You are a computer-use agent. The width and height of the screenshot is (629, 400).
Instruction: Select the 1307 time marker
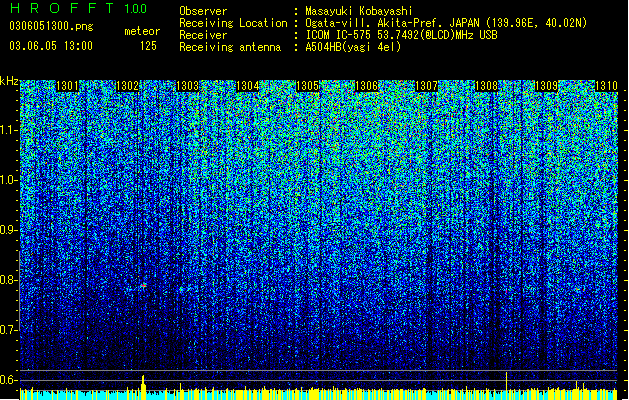pyautogui.click(x=426, y=86)
